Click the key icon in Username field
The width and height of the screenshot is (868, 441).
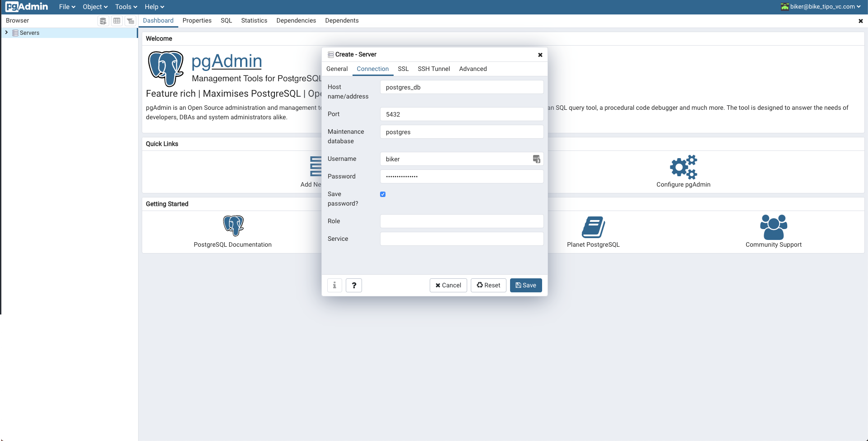point(536,159)
